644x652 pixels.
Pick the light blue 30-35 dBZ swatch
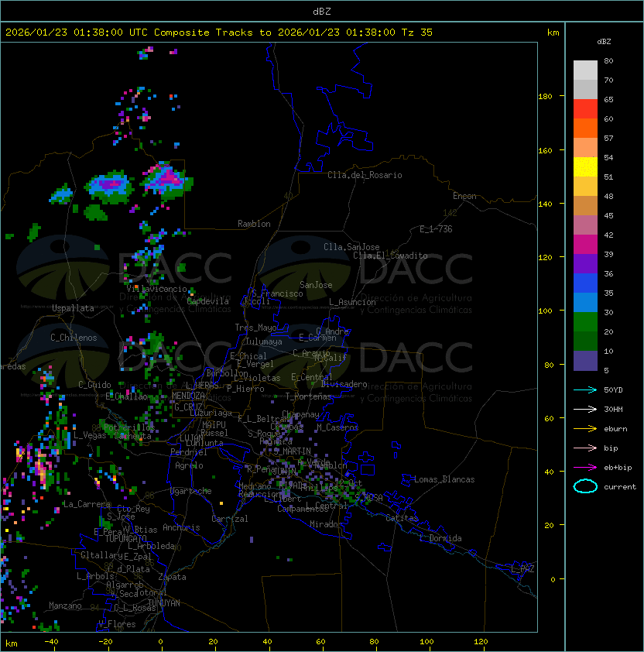tap(585, 302)
